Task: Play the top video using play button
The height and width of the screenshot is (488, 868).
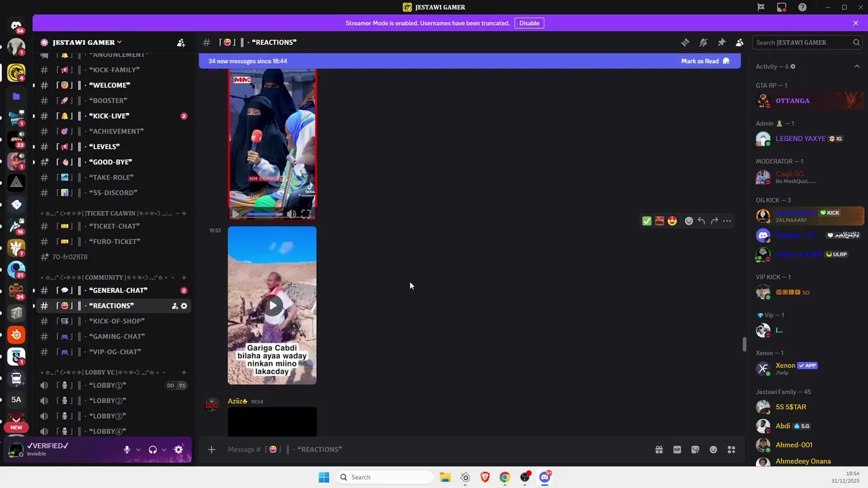Action: (236, 213)
